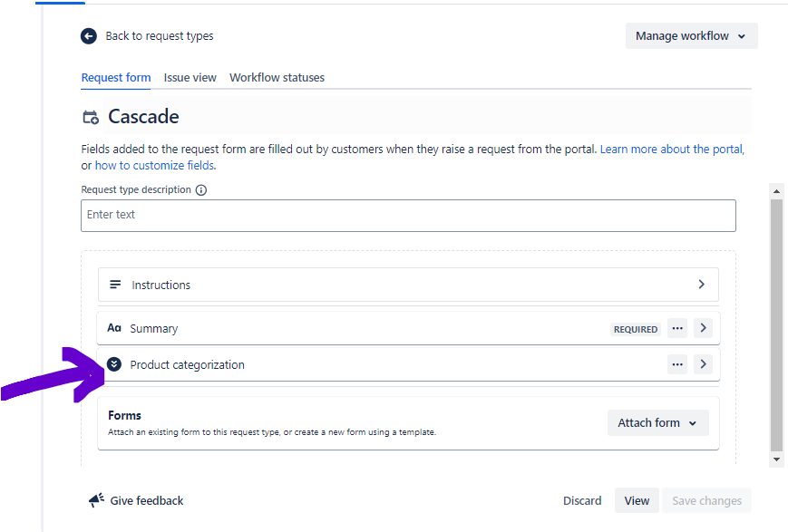Click the Product categorization cascade icon

pyautogui.click(x=114, y=364)
